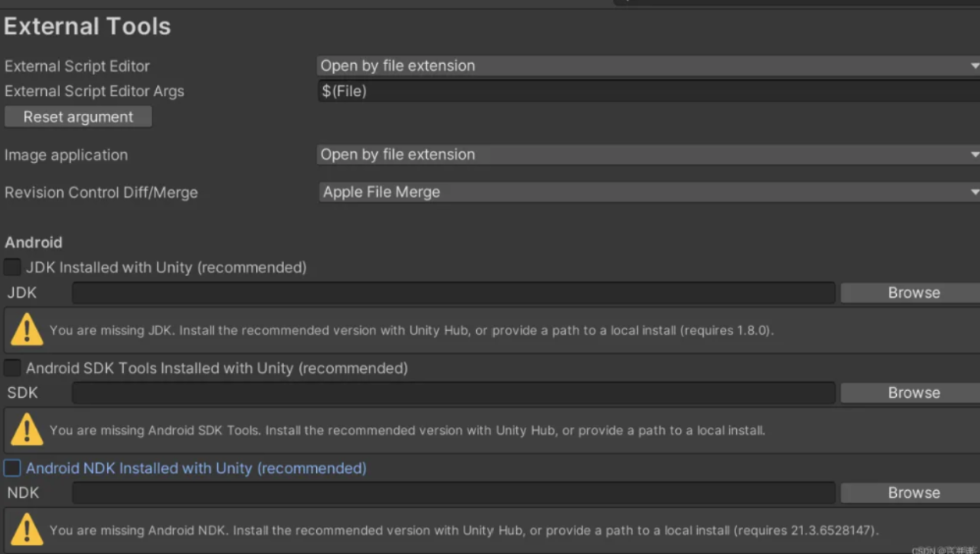Click the missing Android SDK Tools message text
Image resolution: width=980 pixels, height=554 pixels.
click(407, 431)
